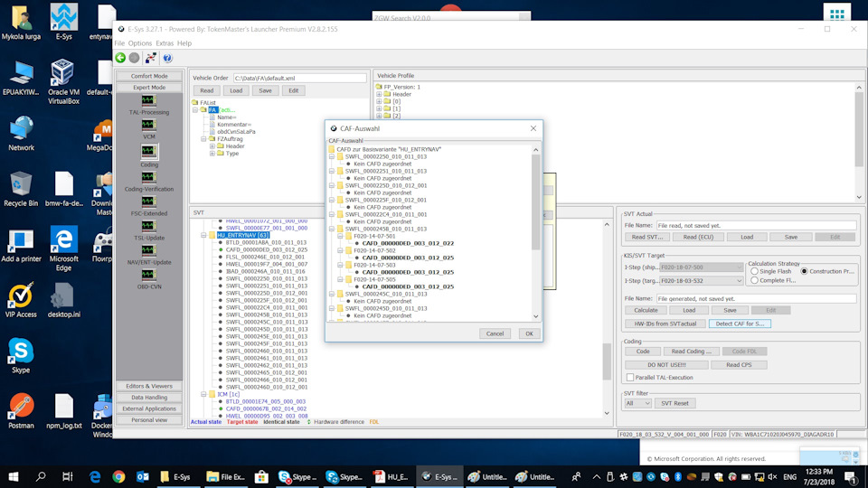Open the Editors & Viewers section

pyautogui.click(x=149, y=386)
